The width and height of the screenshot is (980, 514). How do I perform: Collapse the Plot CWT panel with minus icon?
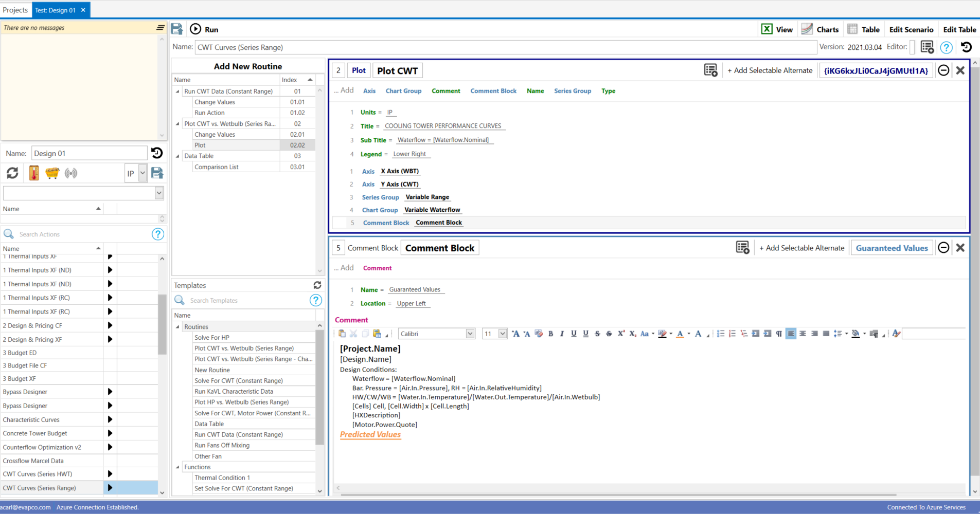(943, 70)
